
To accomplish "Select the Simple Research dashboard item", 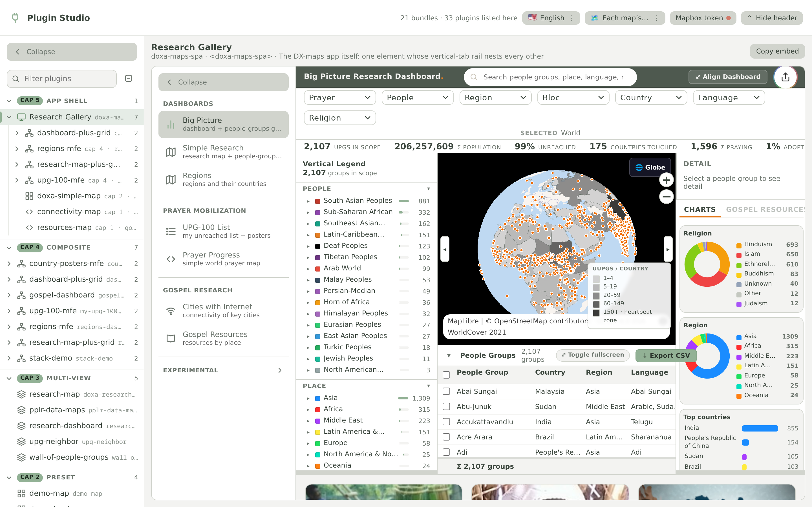I will [x=224, y=152].
